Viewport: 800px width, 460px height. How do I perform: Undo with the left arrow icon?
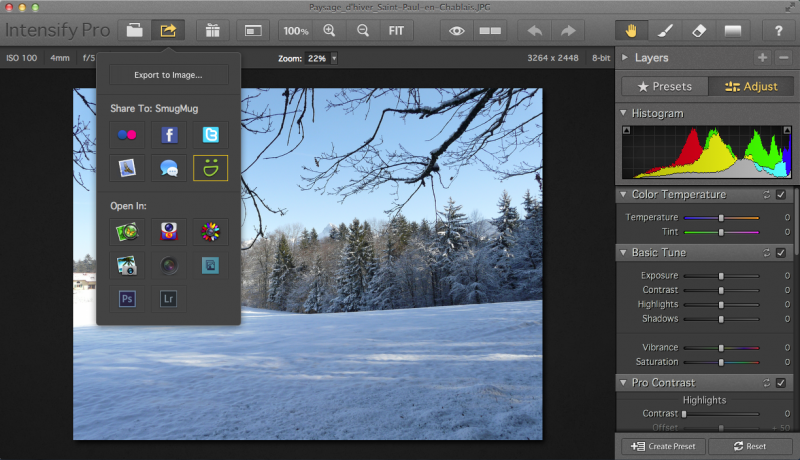(x=534, y=31)
